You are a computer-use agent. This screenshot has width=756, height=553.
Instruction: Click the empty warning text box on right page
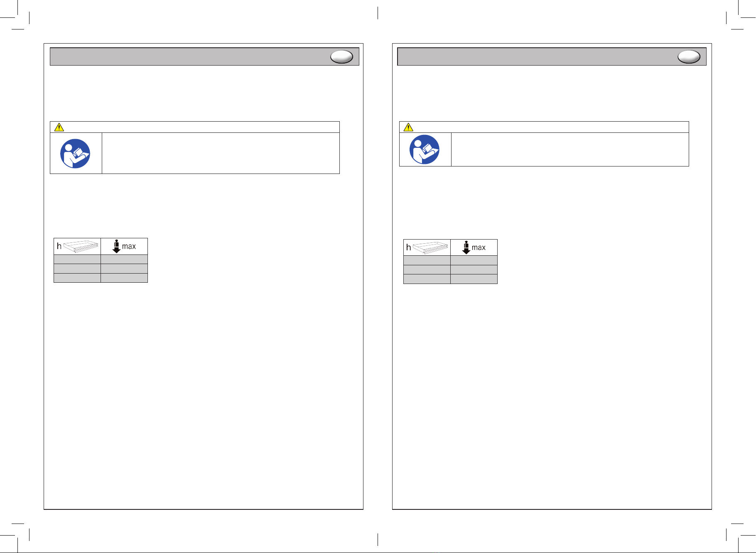click(x=570, y=149)
